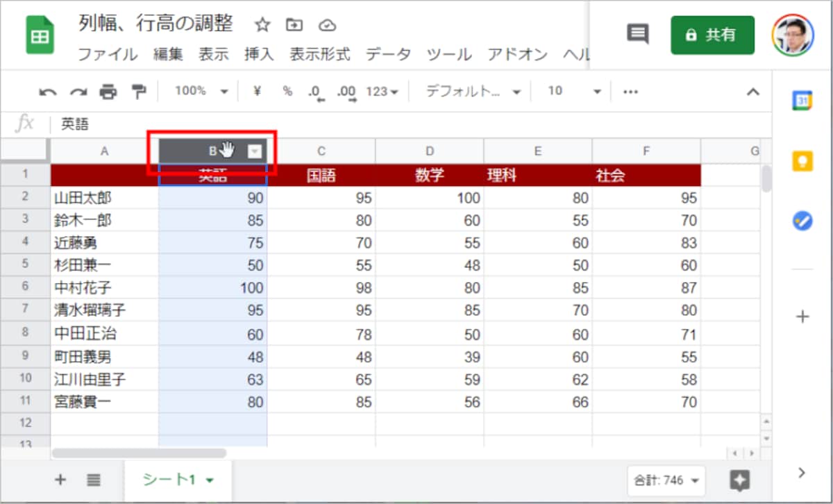This screenshot has height=504, width=833.
Task: Redo the last action
Action: click(x=78, y=92)
